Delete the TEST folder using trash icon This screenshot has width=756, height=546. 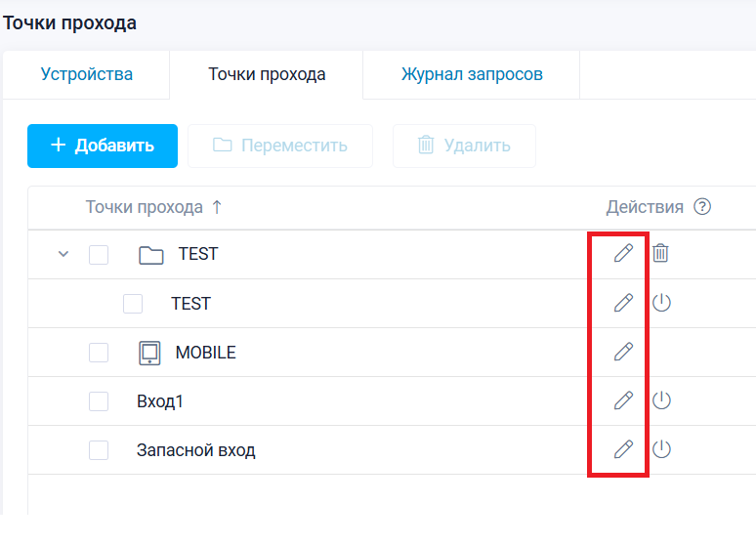coord(661,254)
